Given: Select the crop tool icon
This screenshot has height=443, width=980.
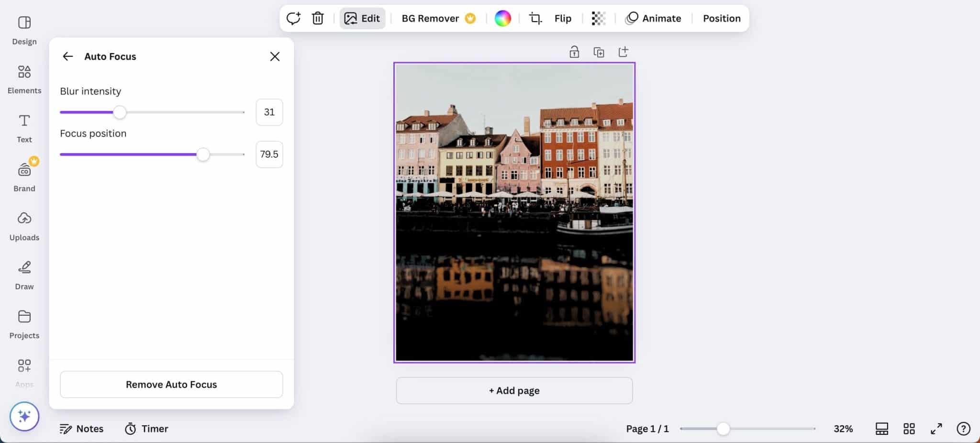Looking at the screenshot, I should click(535, 18).
